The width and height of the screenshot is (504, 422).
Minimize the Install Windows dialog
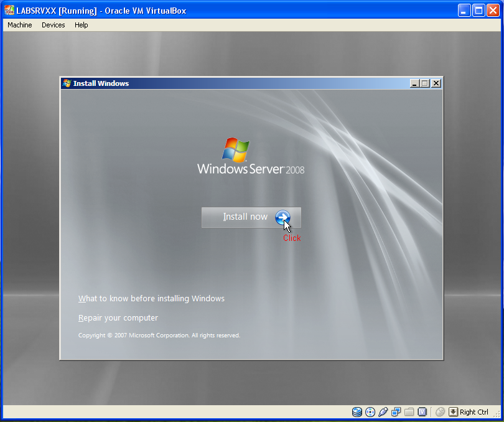click(414, 83)
